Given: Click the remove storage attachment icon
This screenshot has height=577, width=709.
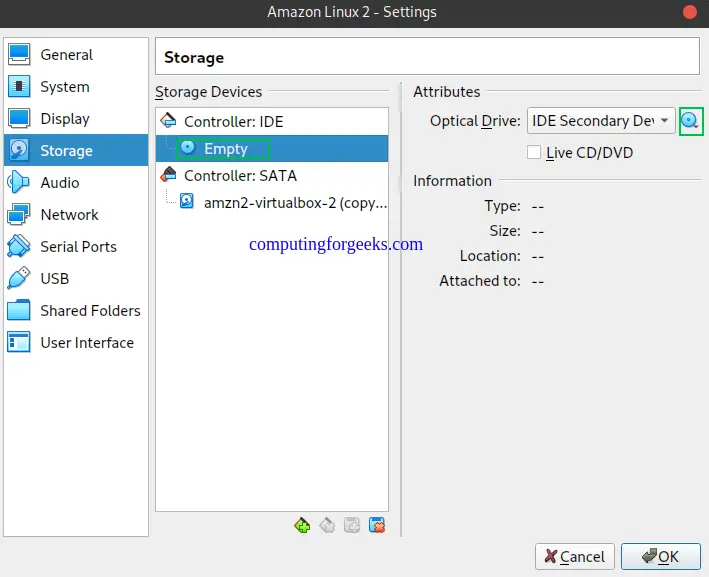Looking at the screenshot, I should tap(377, 525).
